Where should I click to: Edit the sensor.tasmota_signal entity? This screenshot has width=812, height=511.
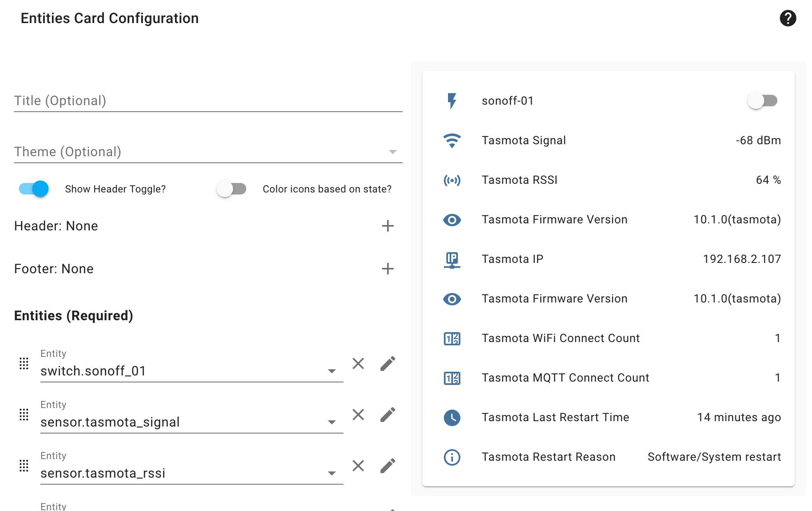(x=387, y=415)
